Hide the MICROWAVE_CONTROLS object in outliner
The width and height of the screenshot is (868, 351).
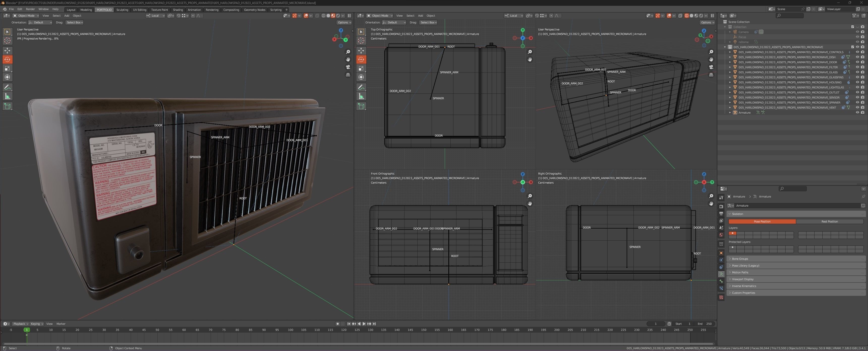point(857,52)
